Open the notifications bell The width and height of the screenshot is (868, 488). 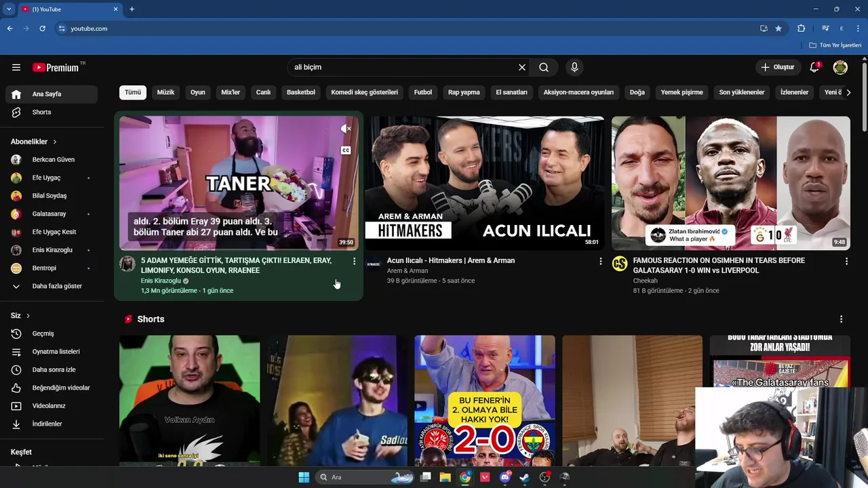tap(815, 67)
